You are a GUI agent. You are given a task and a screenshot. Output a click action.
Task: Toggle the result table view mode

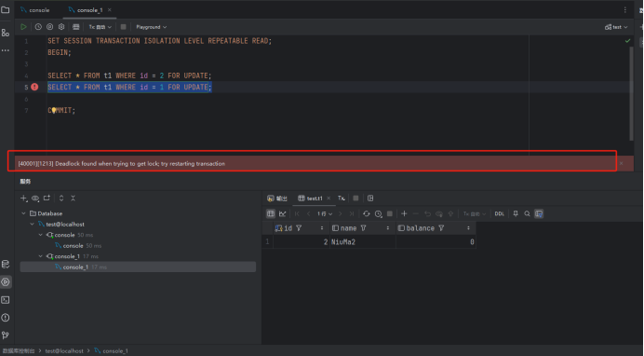(x=271, y=213)
